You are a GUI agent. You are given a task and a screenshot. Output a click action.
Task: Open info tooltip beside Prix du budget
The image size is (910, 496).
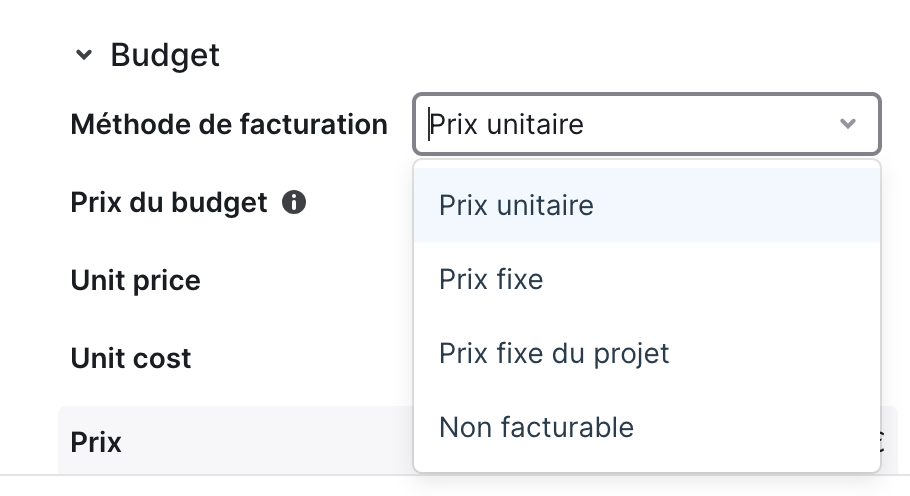click(294, 202)
